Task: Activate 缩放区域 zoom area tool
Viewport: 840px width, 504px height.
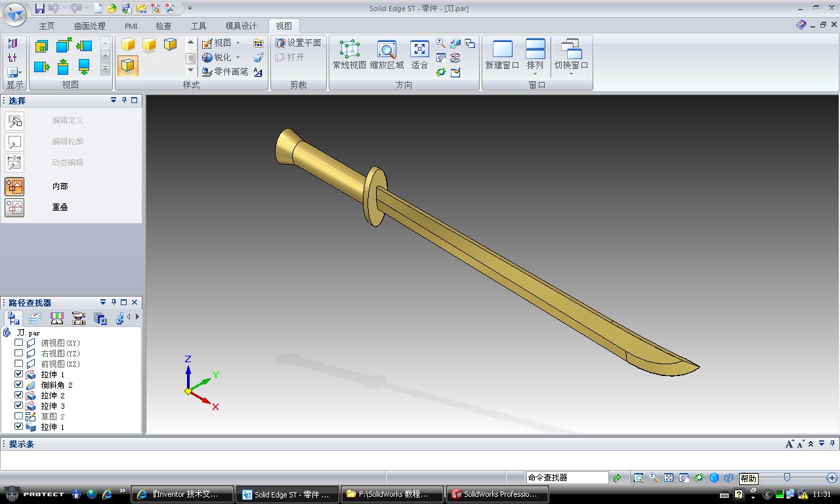Action: 387,55
